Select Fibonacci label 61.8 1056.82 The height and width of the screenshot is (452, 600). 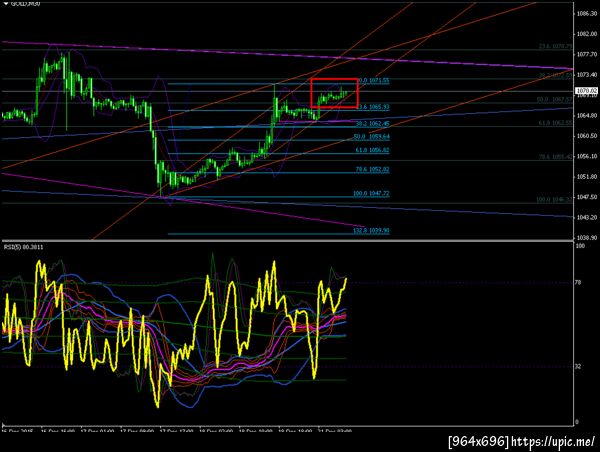(373, 150)
